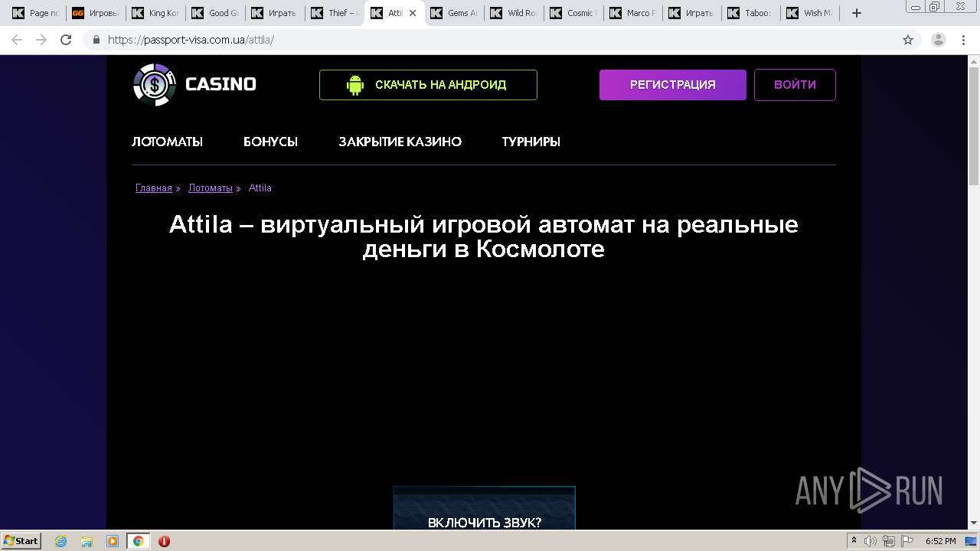Open a new browser tab

pos(857,13)
